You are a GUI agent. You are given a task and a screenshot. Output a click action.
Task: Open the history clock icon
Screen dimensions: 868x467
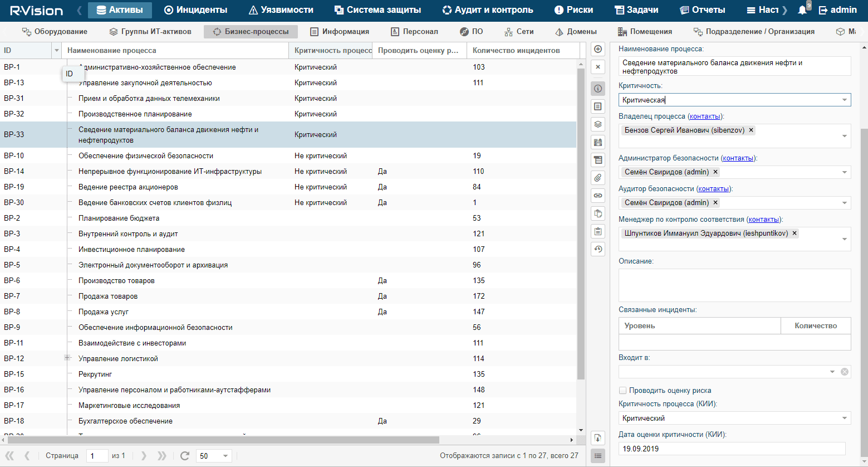coord(598,249)
